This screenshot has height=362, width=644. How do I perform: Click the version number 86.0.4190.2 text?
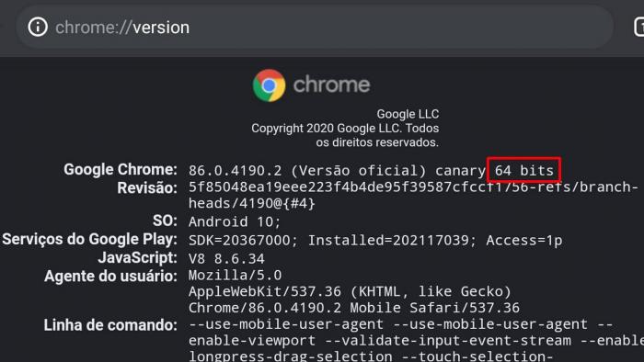click(235, 171)
